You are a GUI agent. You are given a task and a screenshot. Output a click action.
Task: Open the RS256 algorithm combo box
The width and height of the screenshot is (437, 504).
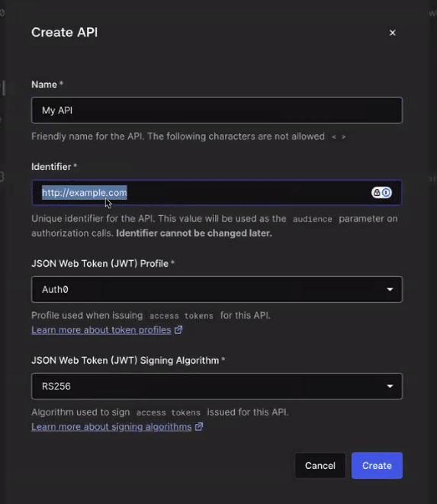tap(217, 386)
